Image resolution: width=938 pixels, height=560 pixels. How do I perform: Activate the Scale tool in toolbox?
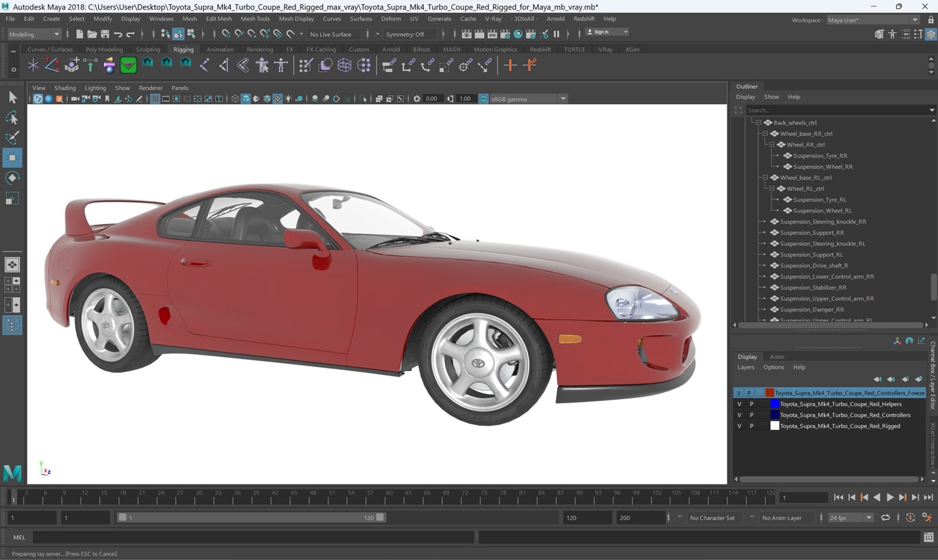coord(12,198)
